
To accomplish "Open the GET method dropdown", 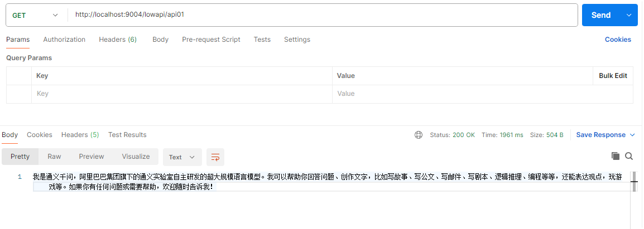I will (x=35, y=15).
